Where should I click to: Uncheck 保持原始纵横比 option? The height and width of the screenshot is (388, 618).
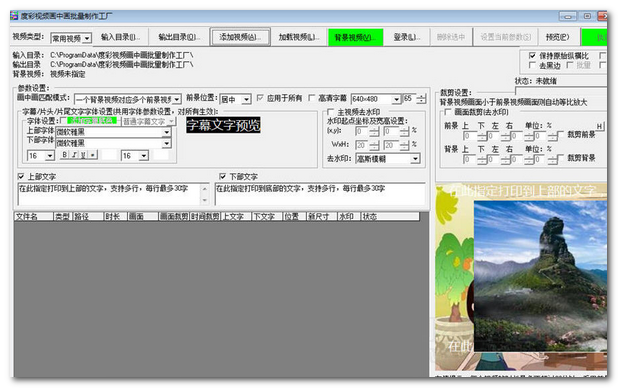532,56
